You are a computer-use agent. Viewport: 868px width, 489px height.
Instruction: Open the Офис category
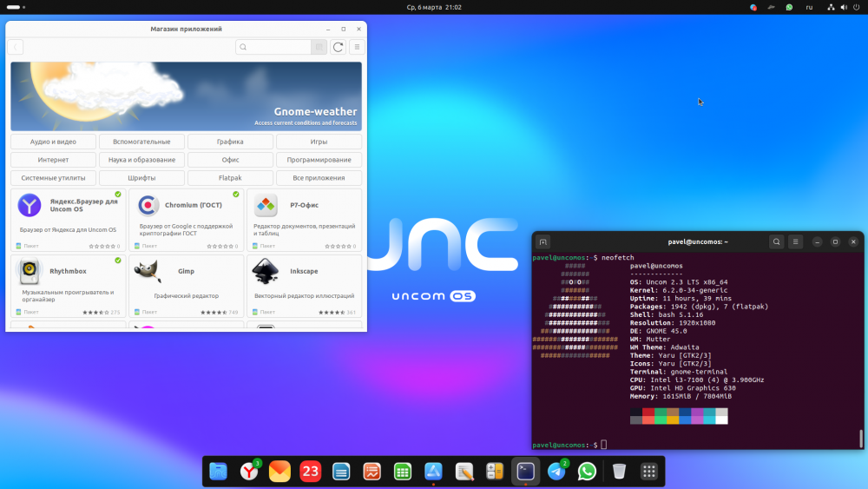(x=230, y=160)
